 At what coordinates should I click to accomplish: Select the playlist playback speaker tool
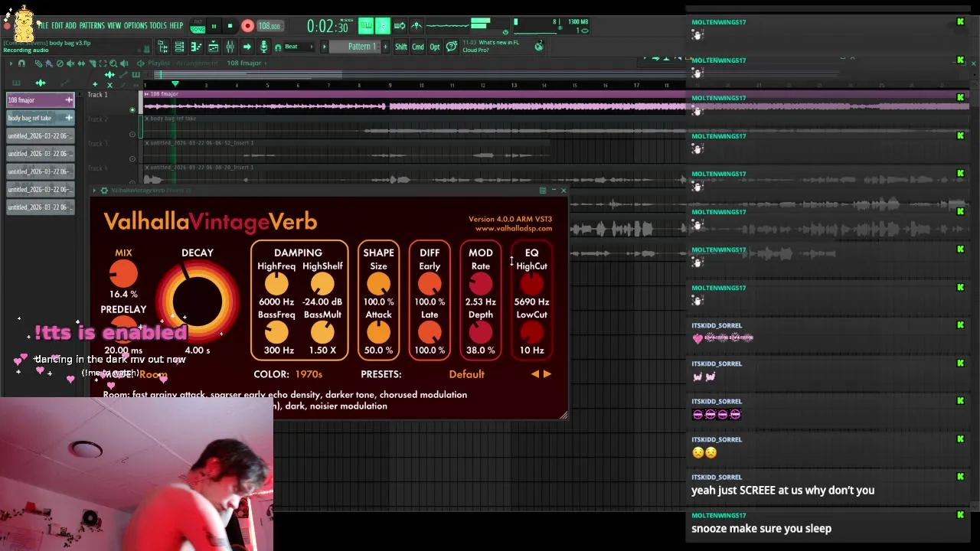[x=124, y=64]
